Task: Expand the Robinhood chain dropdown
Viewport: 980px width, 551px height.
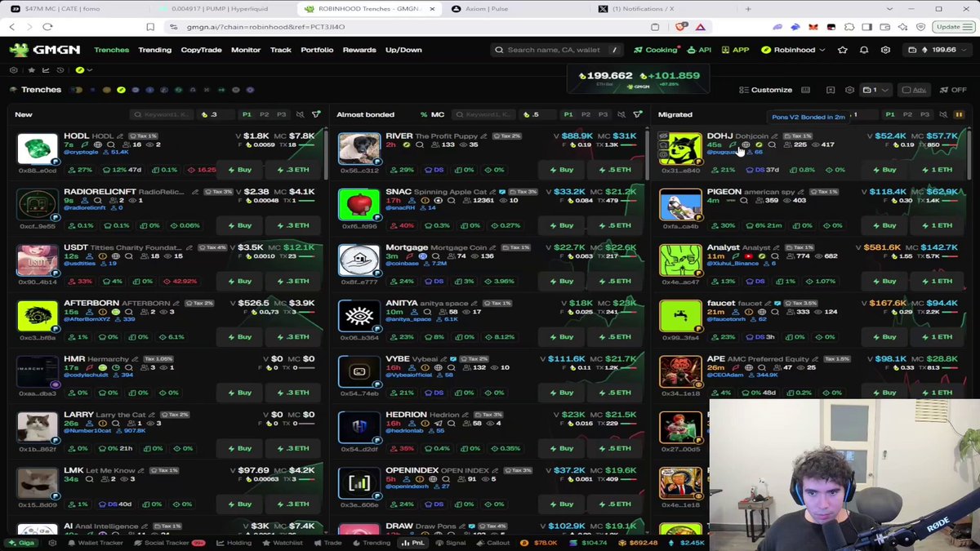Action: coord(792,50)
